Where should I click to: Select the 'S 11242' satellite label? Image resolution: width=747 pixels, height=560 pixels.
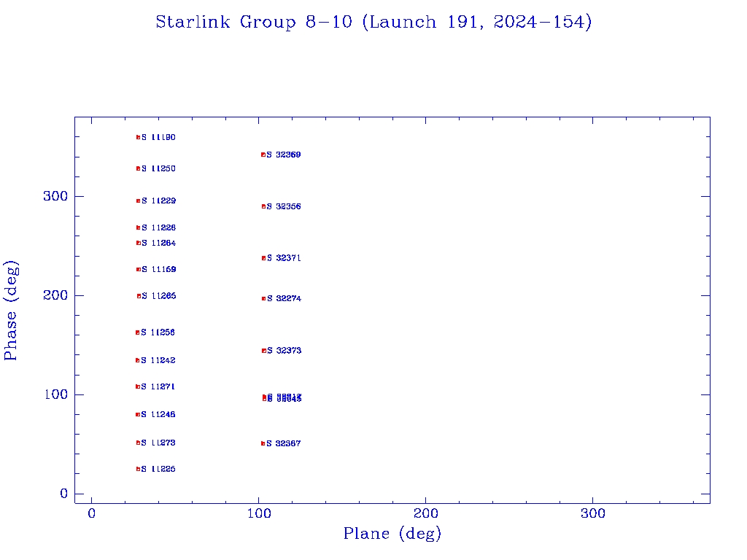158,360
